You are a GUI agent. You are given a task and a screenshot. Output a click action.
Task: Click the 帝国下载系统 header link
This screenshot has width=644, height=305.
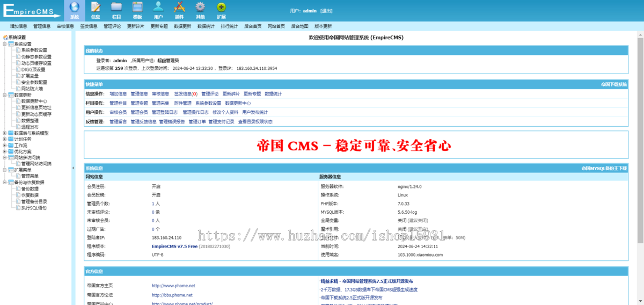[x=614, y=84]
